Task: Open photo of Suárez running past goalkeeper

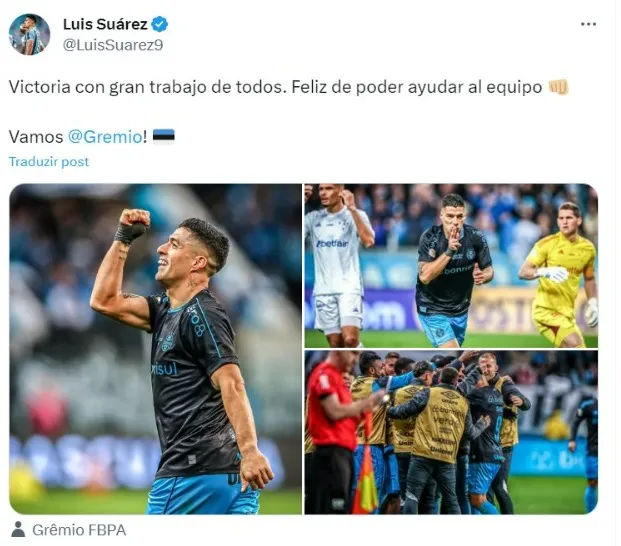Action: click(x=451, y=266)
